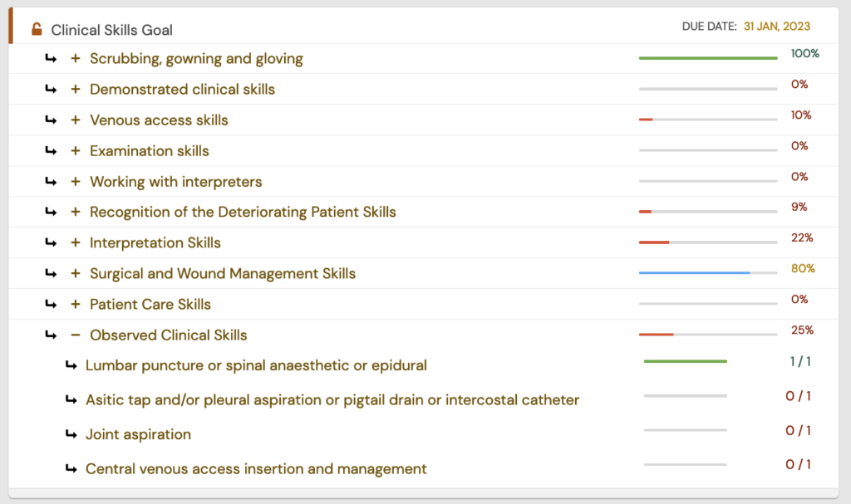Expand Recognition of the Deteriorating Patient Skills
This screenshot has height=504, width=851.
click(x=75, y=212)
